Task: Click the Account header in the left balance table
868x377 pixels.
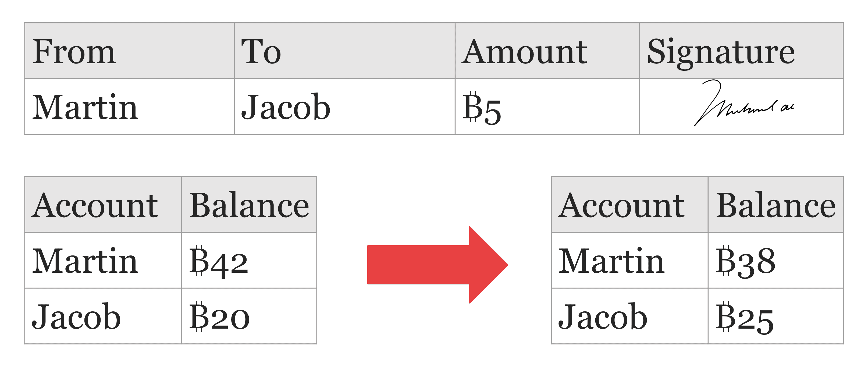Action: click(103, 205)
